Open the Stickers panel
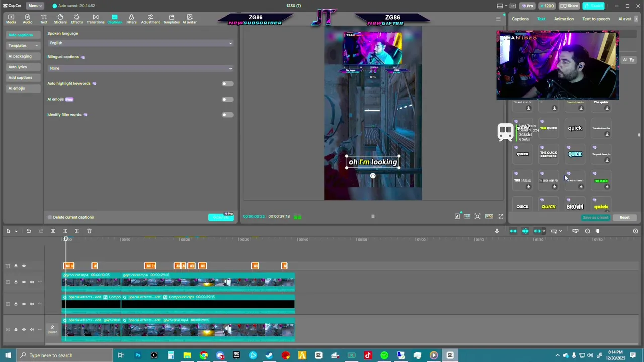The width and height of the screenshot is (644, 362). (60, 19)
